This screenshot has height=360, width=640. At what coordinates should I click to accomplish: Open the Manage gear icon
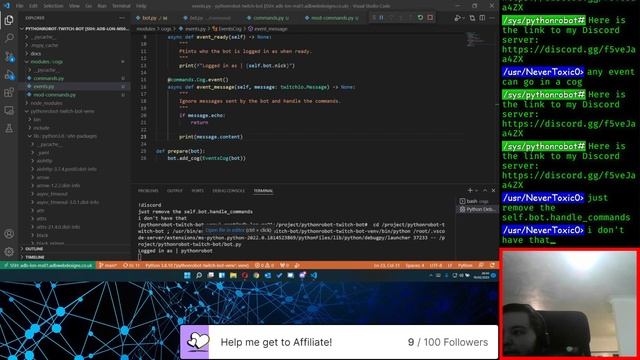click(x=9, y=251)
